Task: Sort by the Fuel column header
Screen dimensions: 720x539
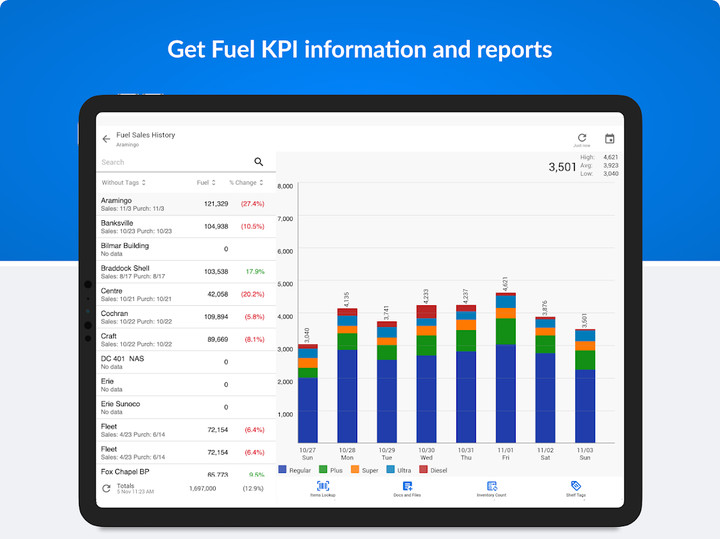Action: coord(206,183)
